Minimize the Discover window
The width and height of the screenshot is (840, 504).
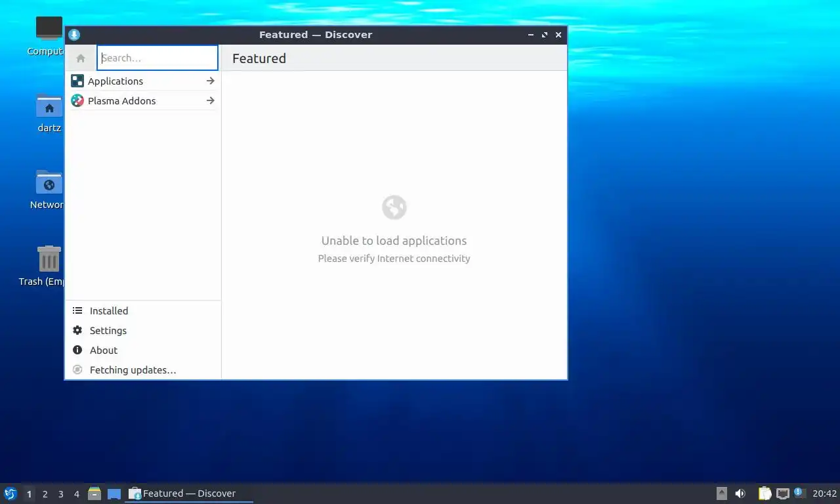[x=531, y=35]
